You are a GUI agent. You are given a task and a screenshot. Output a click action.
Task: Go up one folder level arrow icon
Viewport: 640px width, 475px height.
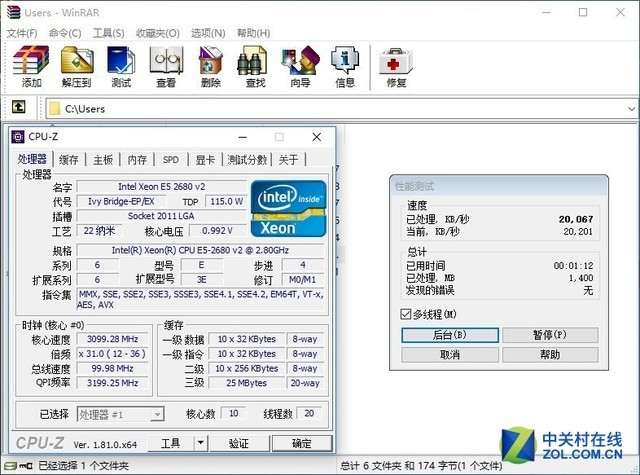click(x=18, y=107)
